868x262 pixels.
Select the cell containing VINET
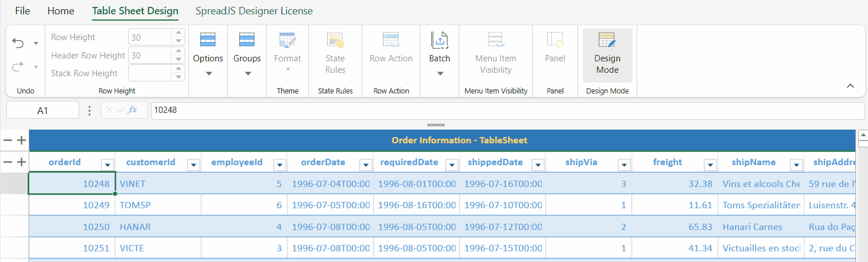click(x=158, y=184)
